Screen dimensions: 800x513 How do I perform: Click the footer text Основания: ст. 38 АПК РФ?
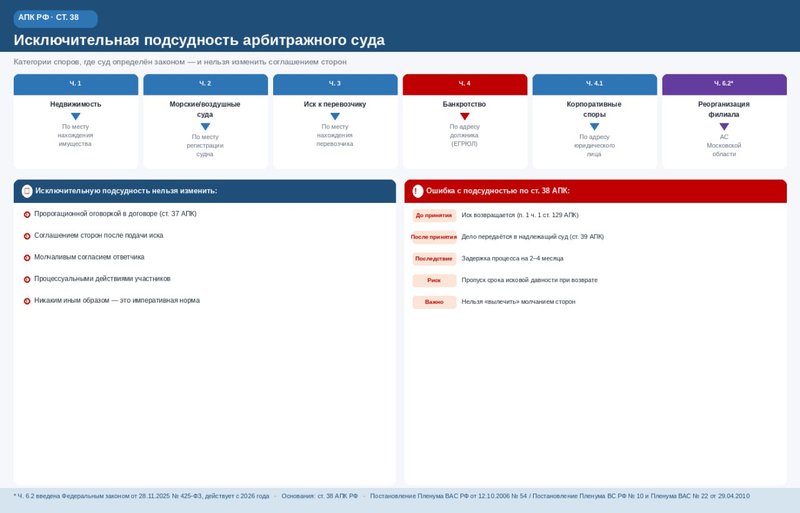point(320,496)
